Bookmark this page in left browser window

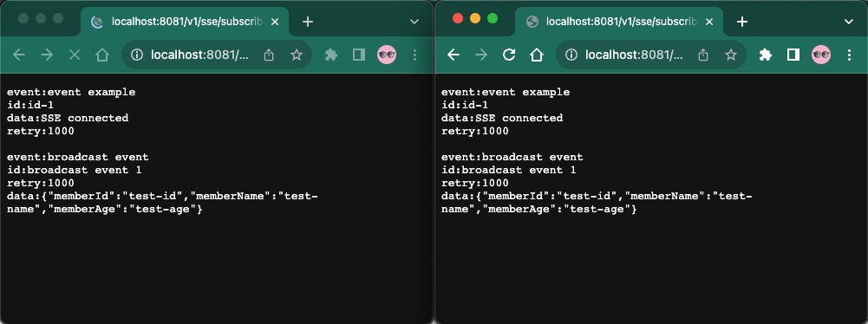point(297,55)
